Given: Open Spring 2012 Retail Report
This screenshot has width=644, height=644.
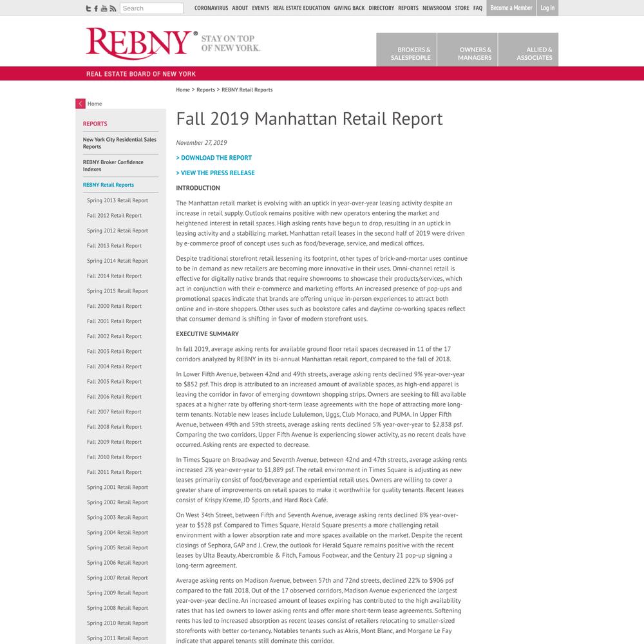Looking at the screenshot, I should pyautogui.click(x=117, y=231).
